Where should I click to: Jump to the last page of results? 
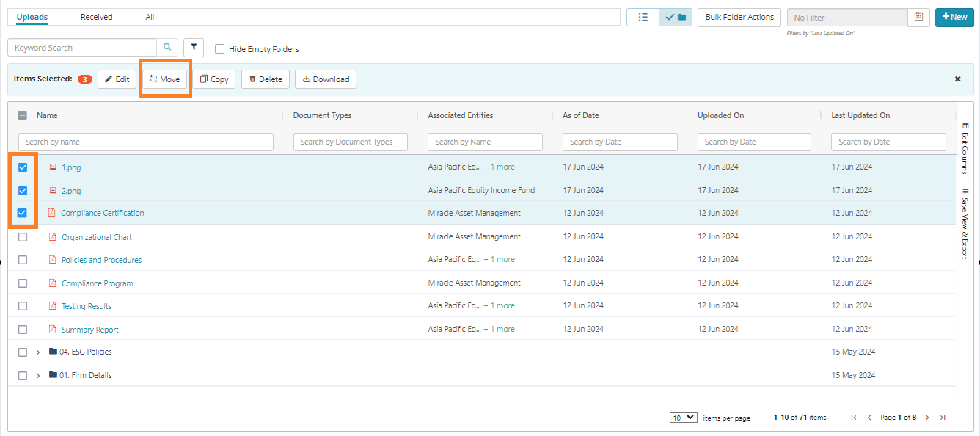click(943, 418)
